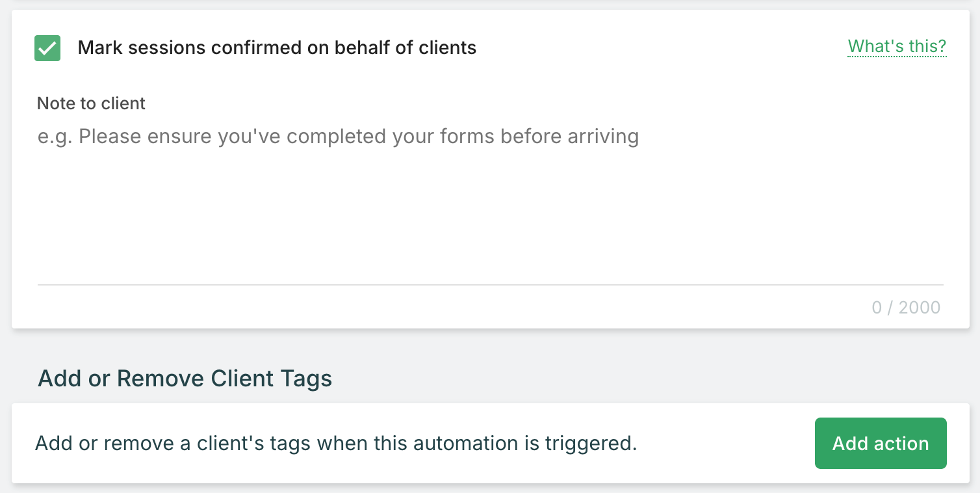
Task: Click the word "Tags" in the section heading
Action: click(x=306, y=379)
